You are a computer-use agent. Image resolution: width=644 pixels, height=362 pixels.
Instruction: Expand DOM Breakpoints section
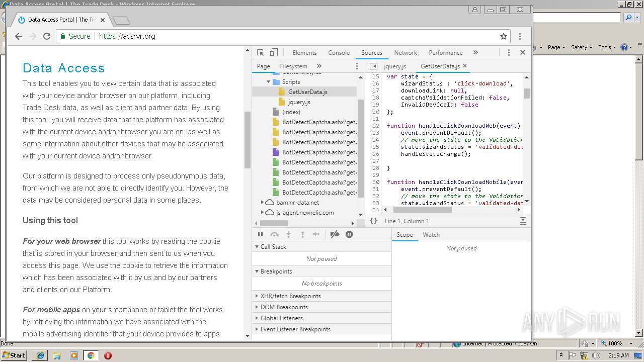257,307
